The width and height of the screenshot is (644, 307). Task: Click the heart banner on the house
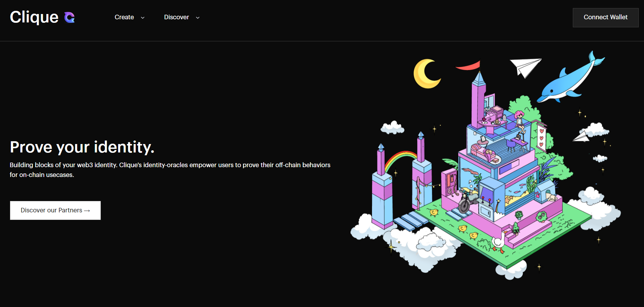pos(542,137)
